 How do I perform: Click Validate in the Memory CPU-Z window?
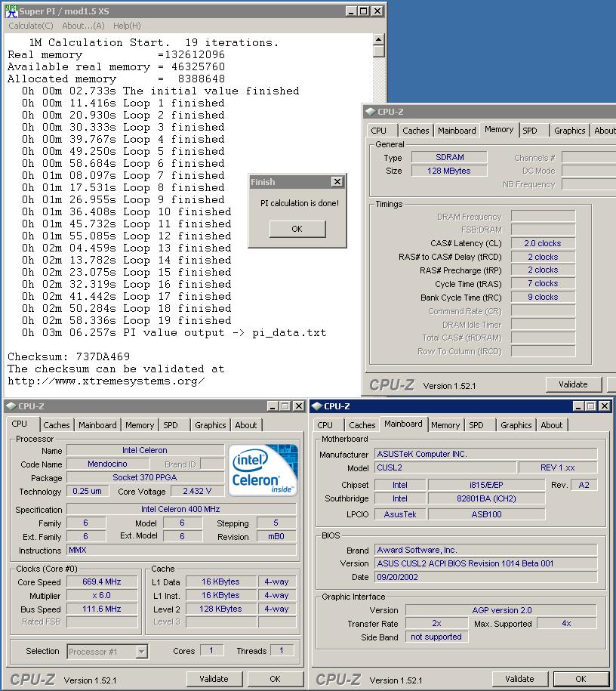tap(572, 384)
